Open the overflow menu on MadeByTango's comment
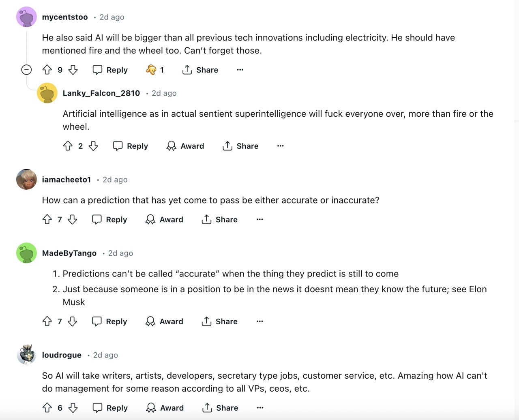The height and width of the screenshot is (420, 519). (x=259, y=321)
